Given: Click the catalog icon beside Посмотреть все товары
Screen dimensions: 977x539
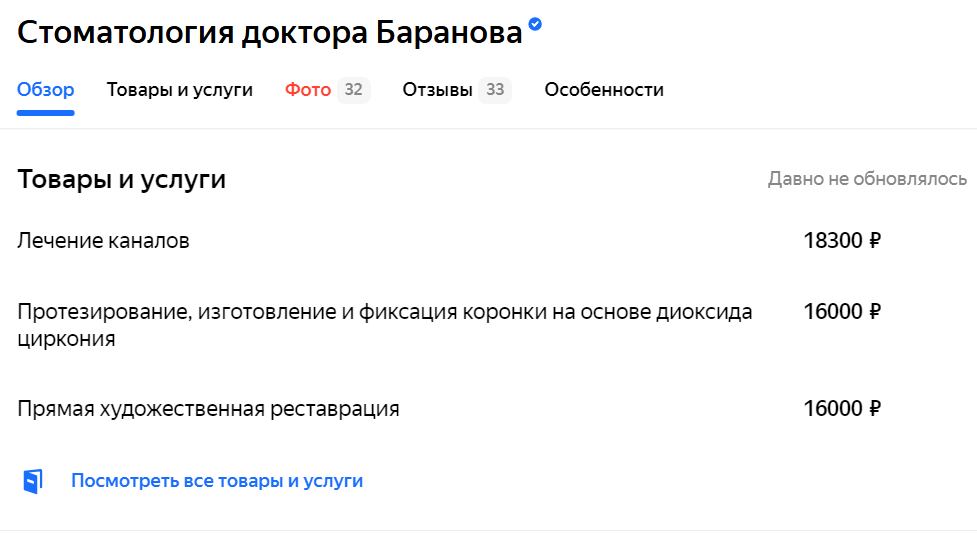Looking at the screenshot, I should point(33,481).
